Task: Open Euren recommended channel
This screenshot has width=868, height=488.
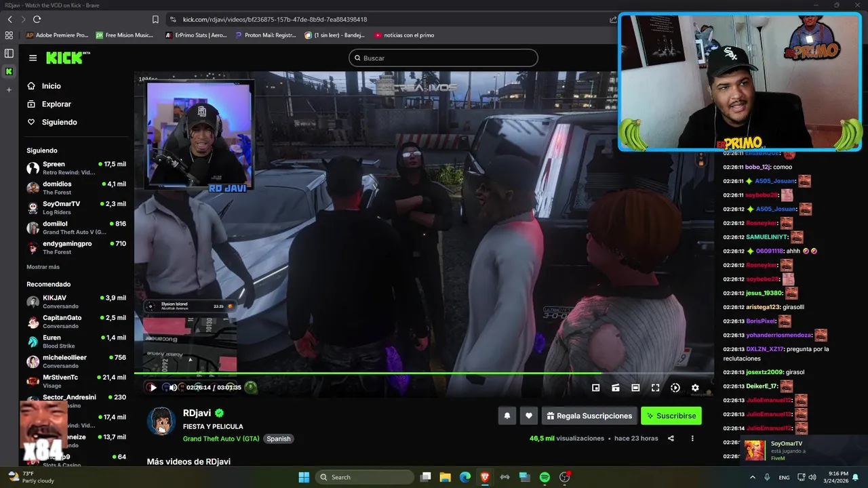Action: point(76,342)
